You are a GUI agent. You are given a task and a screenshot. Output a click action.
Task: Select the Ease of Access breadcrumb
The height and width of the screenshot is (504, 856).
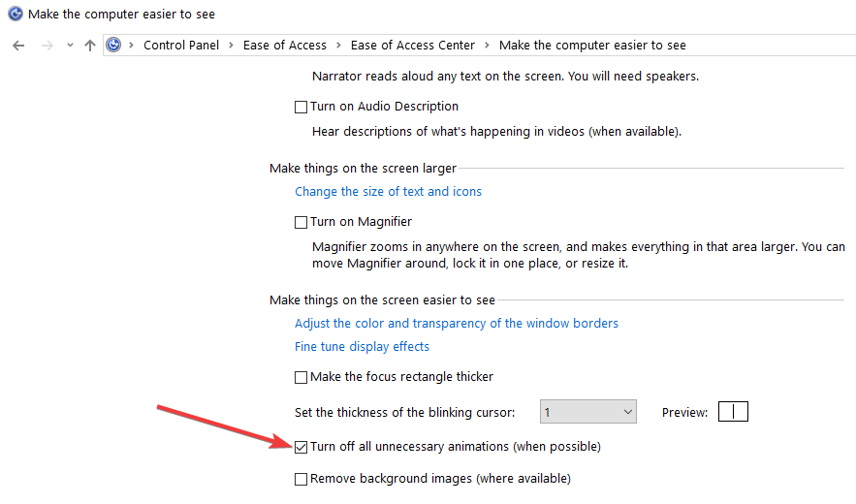285,46
